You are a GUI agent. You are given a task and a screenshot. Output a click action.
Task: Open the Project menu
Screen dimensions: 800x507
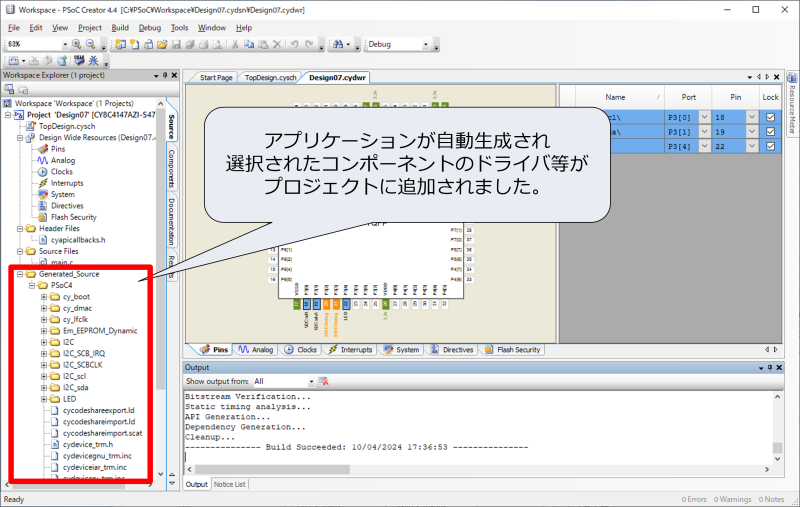pyautogui.click(x=90, y=28)
